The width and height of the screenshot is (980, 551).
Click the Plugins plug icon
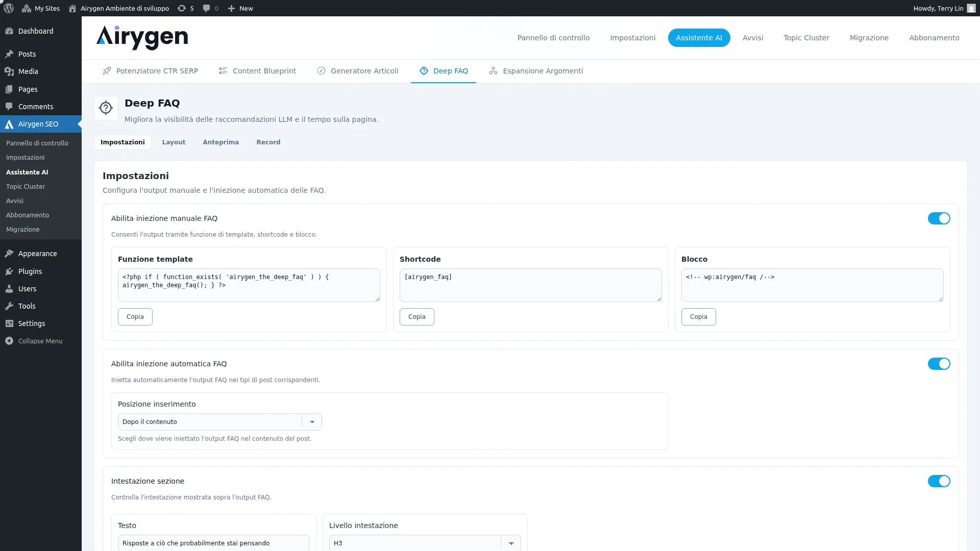(x=9, y=271)
